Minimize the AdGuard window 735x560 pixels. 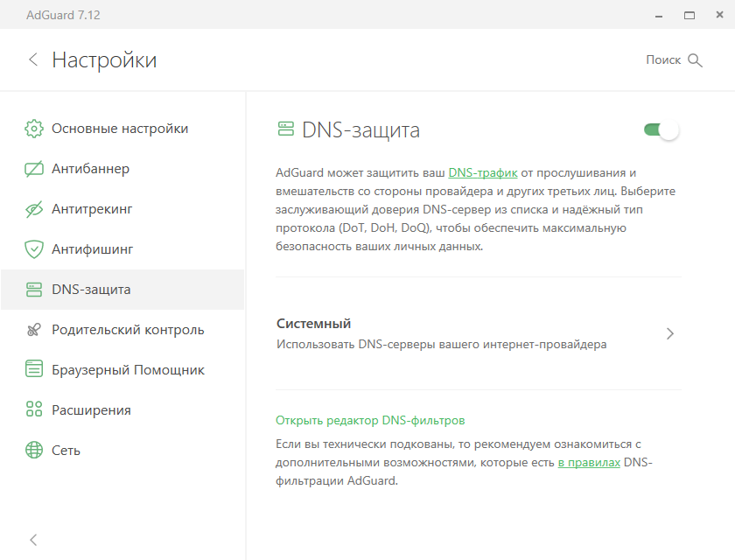click(x=659, y=16)
